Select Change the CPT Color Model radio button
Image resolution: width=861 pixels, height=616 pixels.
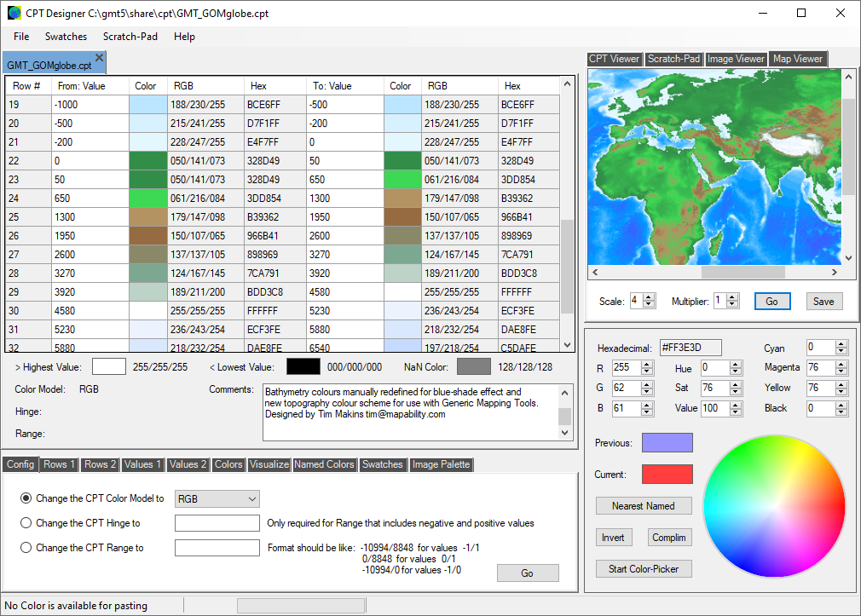click(x=26, y=498)
